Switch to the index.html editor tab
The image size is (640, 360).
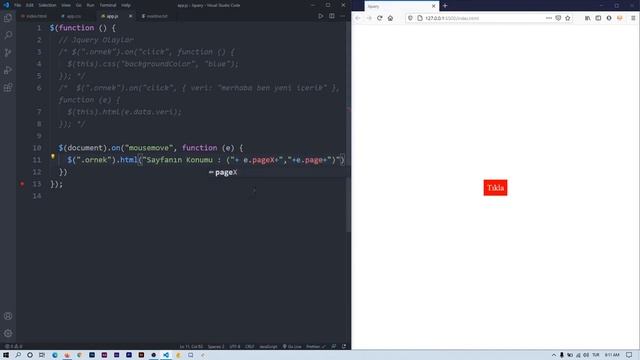(34, 16)
